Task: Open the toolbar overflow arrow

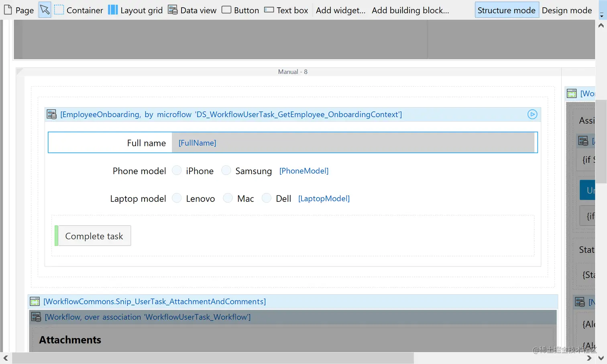Action: tap(601, 14)
